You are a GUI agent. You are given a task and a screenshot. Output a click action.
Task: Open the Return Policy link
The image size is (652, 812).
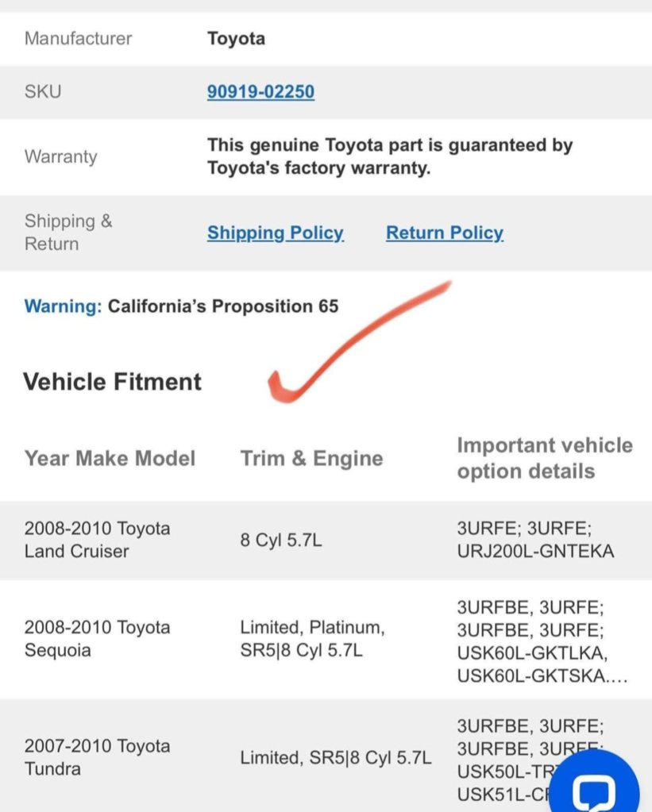[444, 233]
